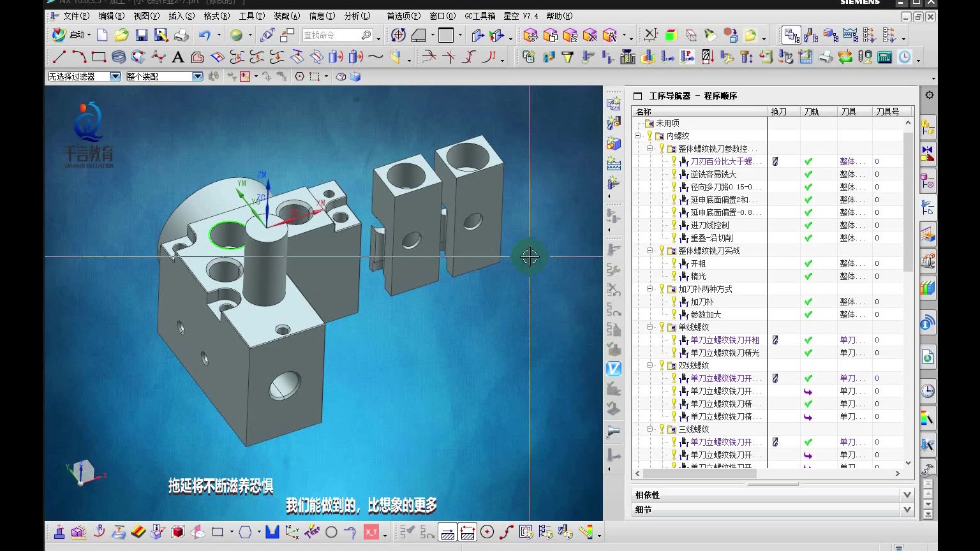
Task: Toggle Machine Tool View button in navigator toolbar
Action: 812,35
